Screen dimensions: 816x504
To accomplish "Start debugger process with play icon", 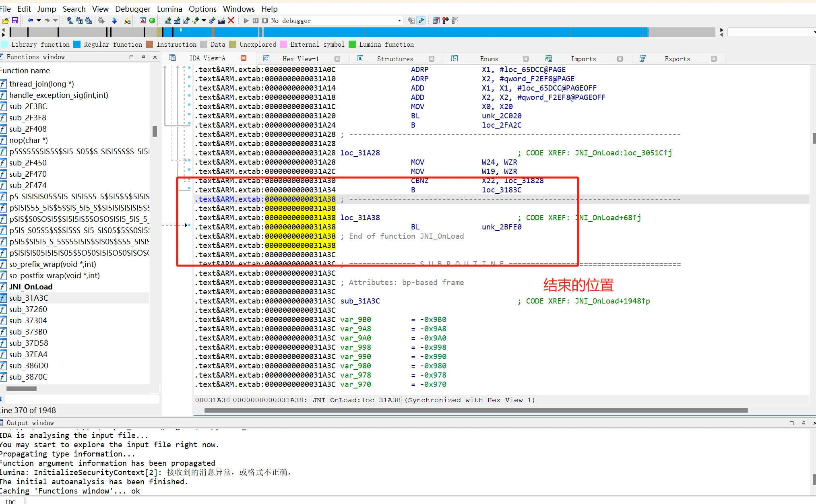I will pyautogui.click(x=246, y=21).
